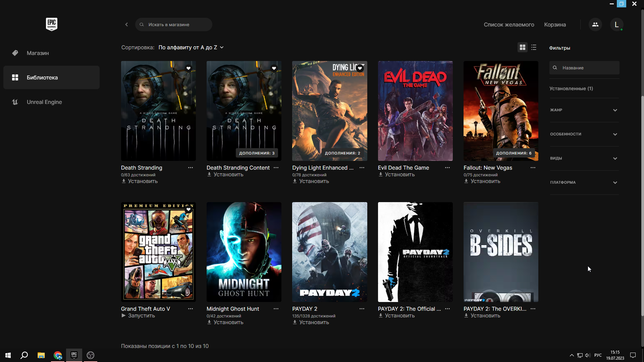The height and width of the screenshot is (362, 644).
Task: Filter by Установленные (1)
Action: pyautogui.click(x=571, y=88)
